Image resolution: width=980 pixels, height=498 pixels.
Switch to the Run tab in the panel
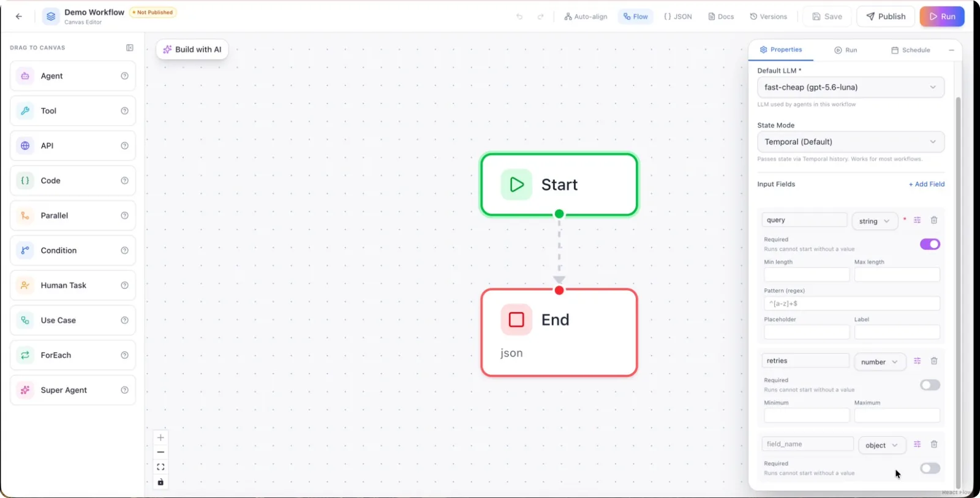coord(845,50)
